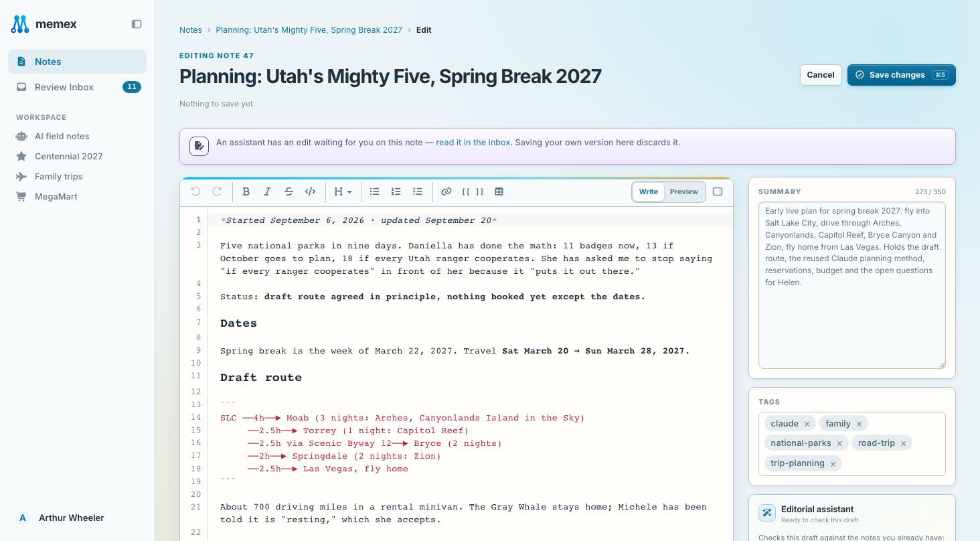Remove the 'trip-planning' tag
The height and width of the screenshot is (541, 980).
833,463
